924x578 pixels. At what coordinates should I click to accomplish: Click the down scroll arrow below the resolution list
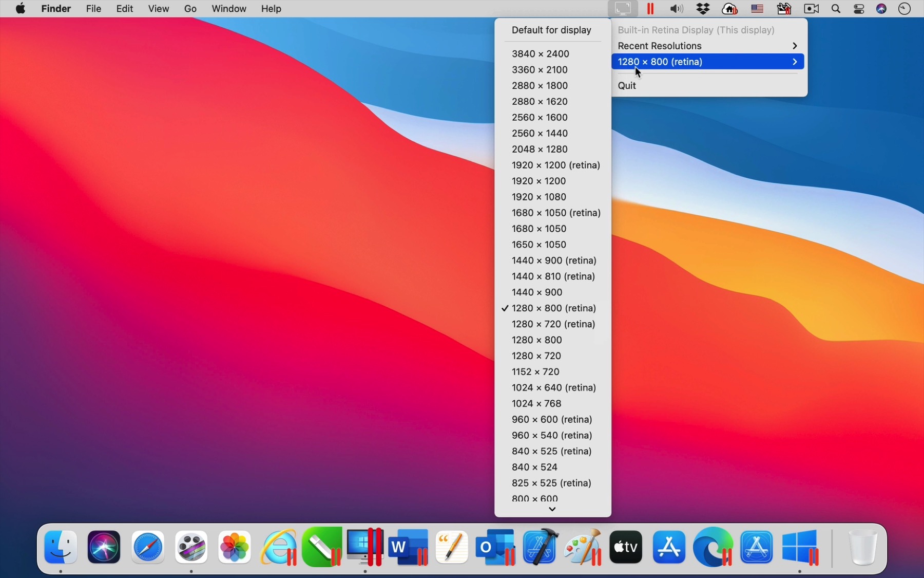552,509
